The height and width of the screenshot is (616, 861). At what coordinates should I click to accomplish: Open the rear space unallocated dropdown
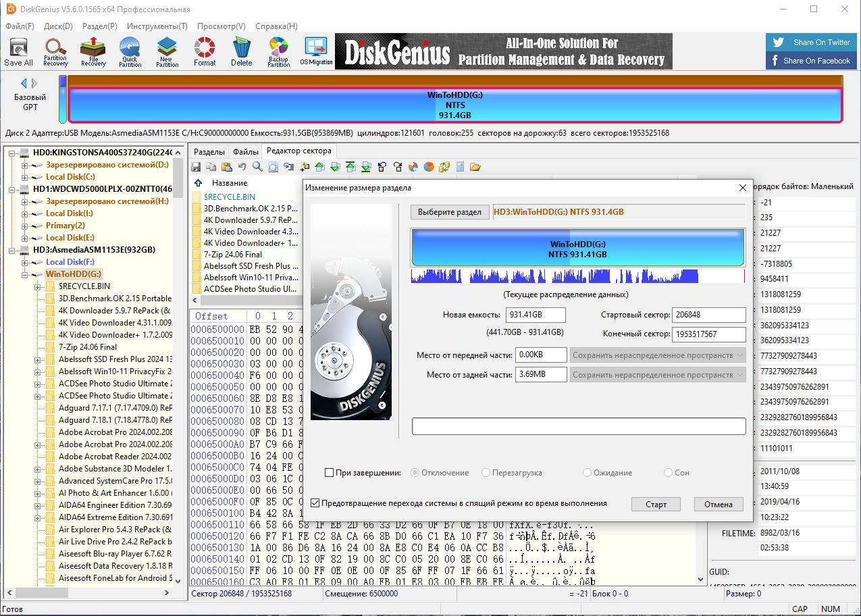[x=740, y=374]
